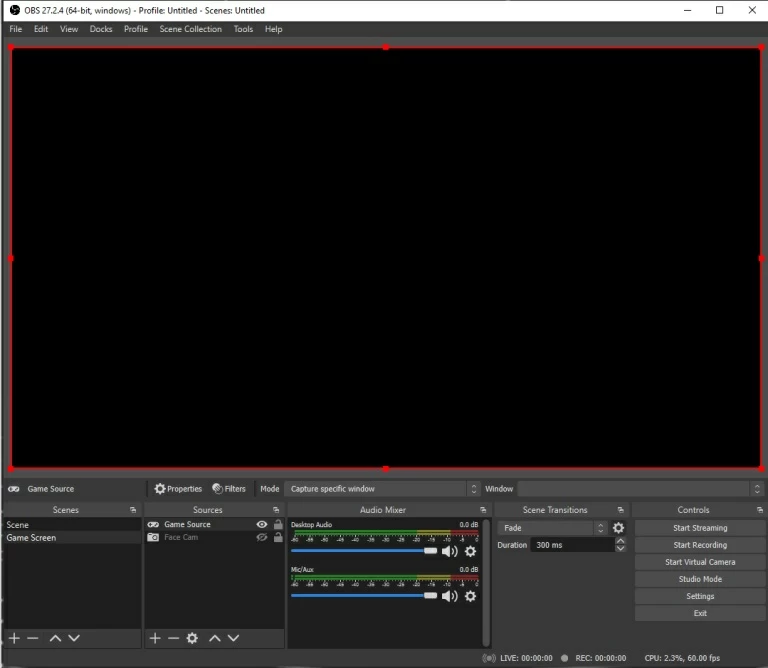Add a new scene with plus icon
The image size is (768, 668).
point(14,638)
